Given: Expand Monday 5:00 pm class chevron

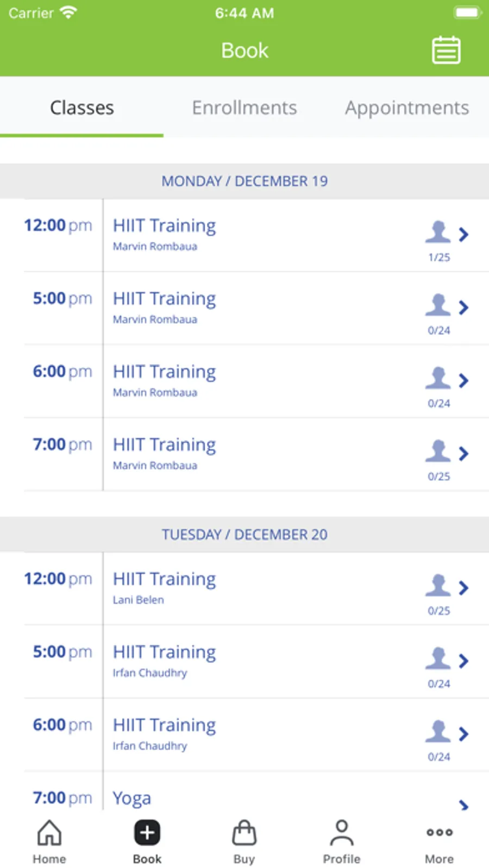Looking at the screenshot, I should point(463,307).
